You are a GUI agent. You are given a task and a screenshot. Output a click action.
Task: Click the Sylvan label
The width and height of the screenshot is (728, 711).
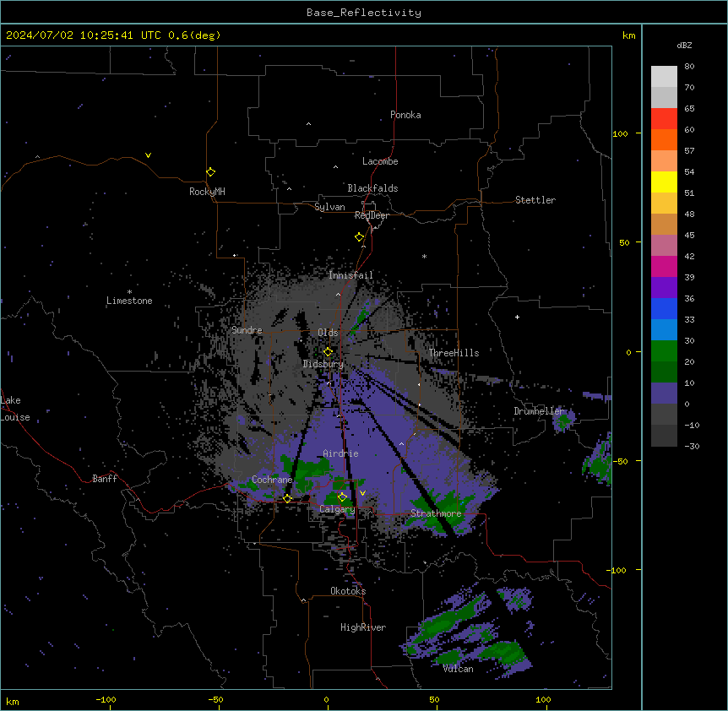click(329, 207)
